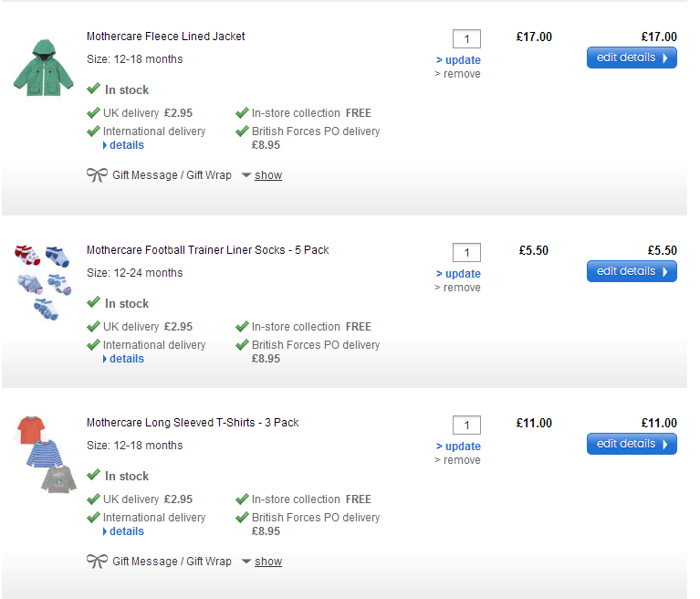This screenshot has width=700, height=599.
Task: Click the gift bow icon for T-Shirts
Action: (97, 561)
